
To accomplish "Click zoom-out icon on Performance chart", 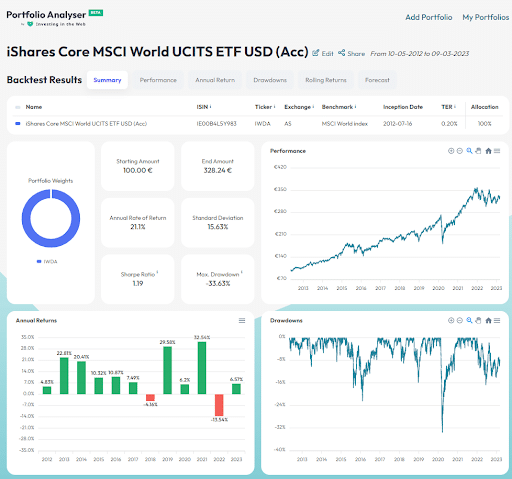I will point(460,151).
